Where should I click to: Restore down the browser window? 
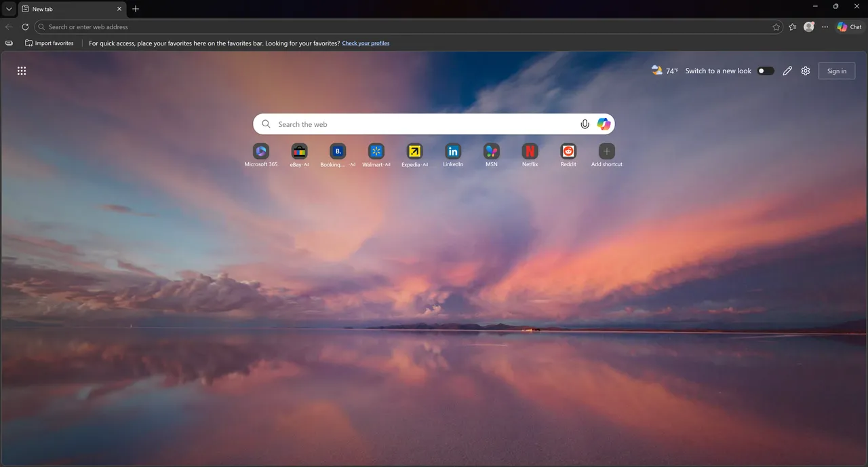[835, 6]
